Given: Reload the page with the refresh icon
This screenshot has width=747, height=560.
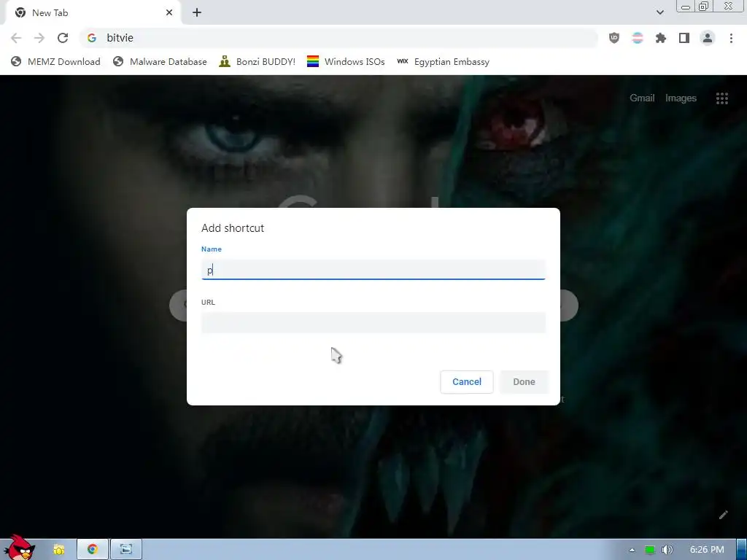Looking at the screenshot, I should coord(63,38).
